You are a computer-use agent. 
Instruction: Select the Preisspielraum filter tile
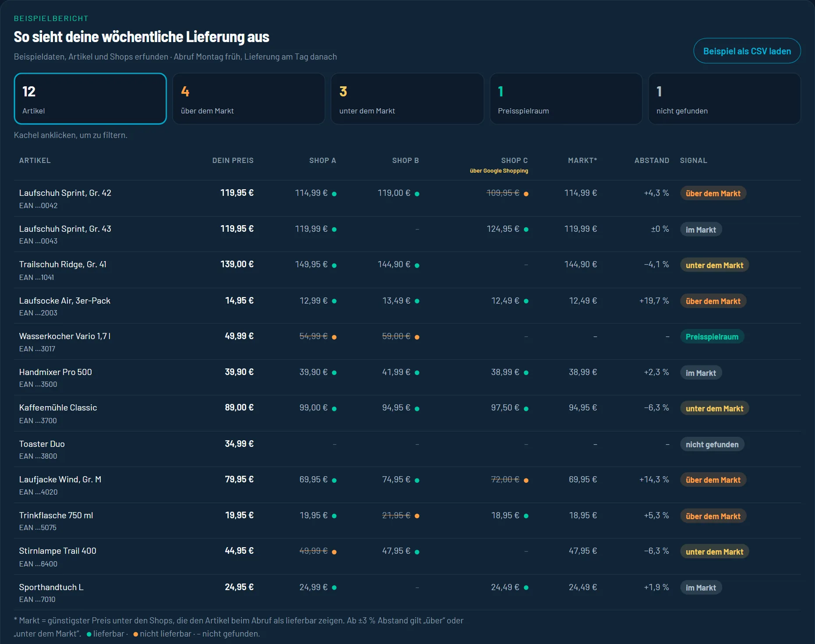(x=566, y=99)
